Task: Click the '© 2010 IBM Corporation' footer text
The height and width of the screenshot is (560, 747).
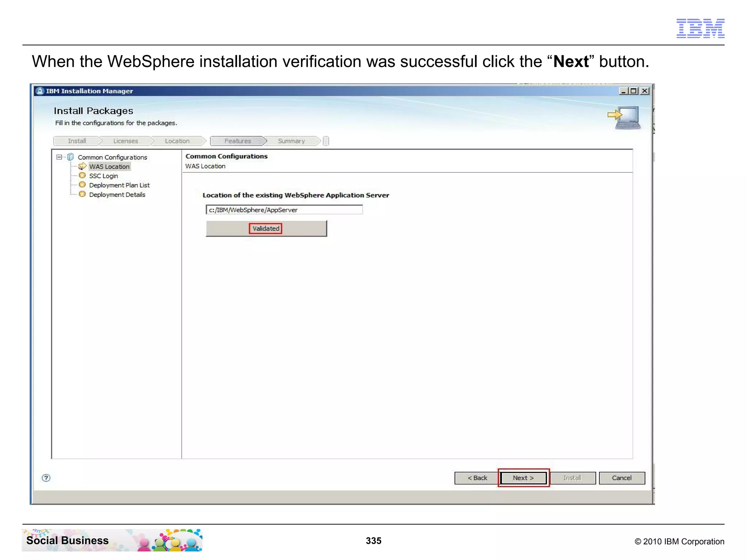Action: pyautogui.click(x=680, y=542)
